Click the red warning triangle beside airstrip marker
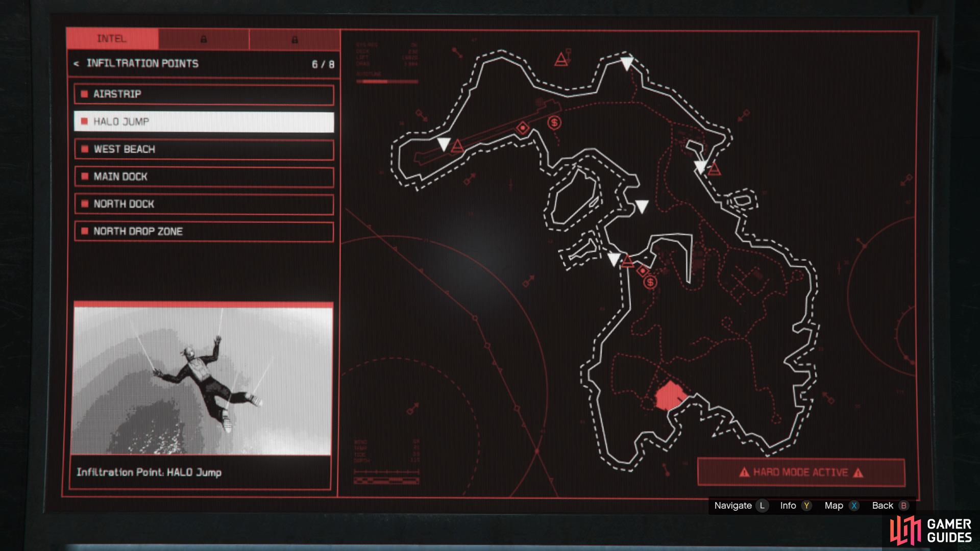This screenshot has height=551, width=980. (457, 146)
